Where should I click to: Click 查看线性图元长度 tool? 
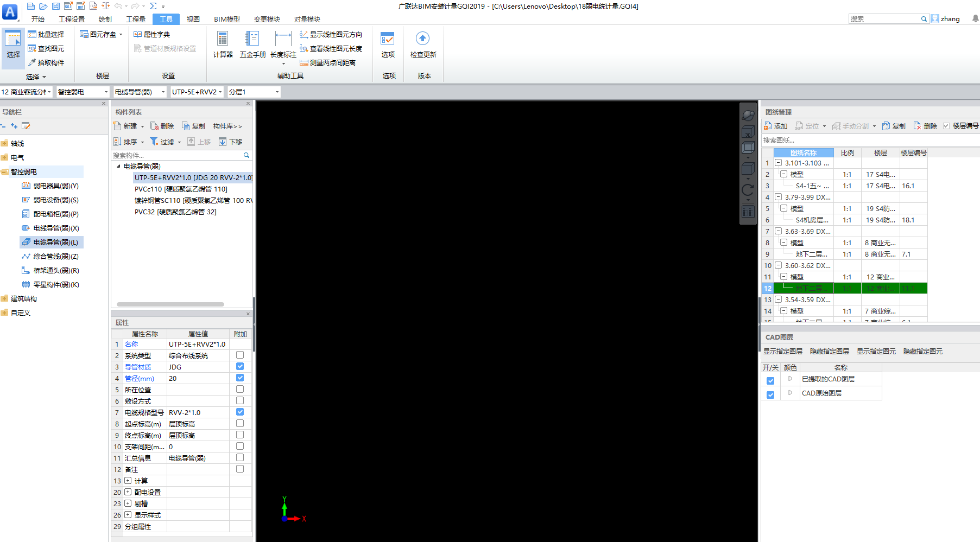pyautogui.click(x=331, y=48)
